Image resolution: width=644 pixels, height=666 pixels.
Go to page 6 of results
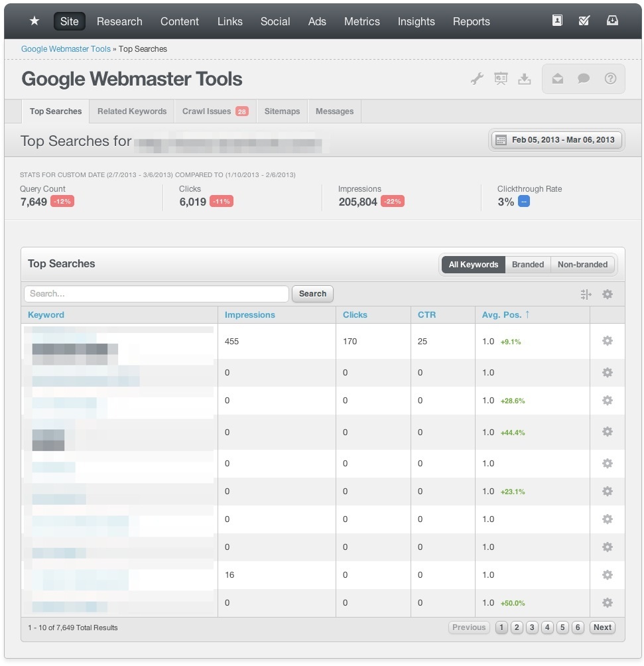click(578, 628)
